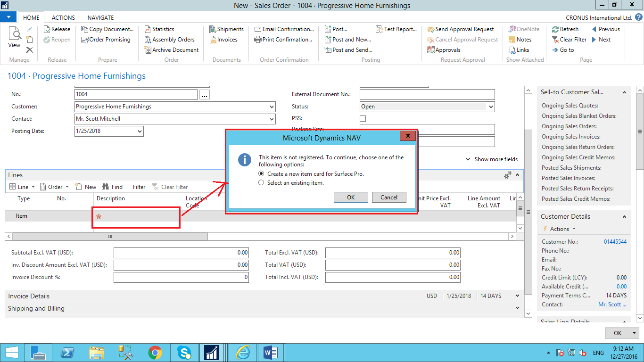Go to Next record
Screen dimensions: 644x362
601,40
